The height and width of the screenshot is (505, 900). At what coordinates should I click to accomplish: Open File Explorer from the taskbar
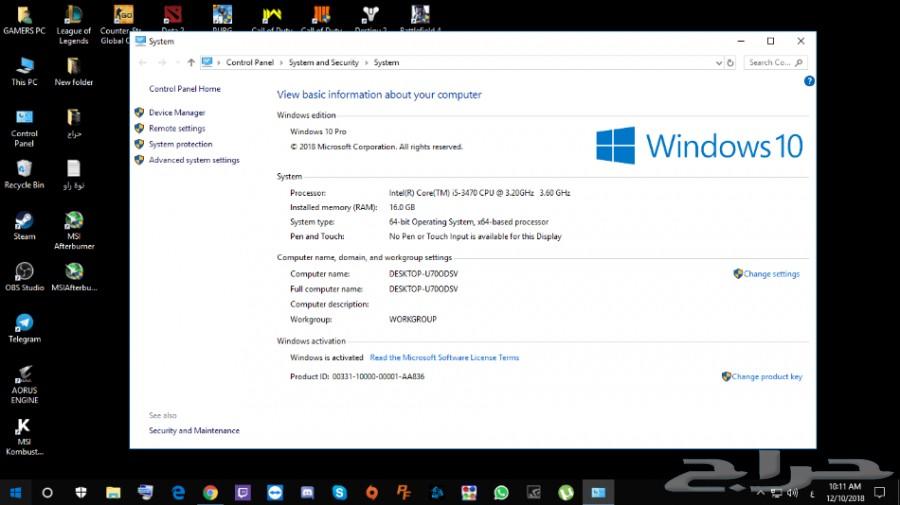coord(113,492)
